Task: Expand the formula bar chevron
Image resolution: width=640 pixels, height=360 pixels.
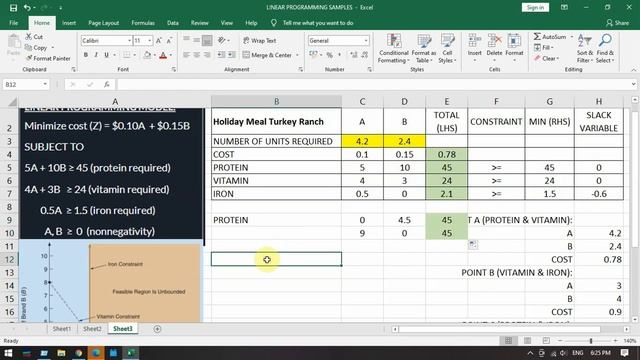Action: tap(633, 84)
